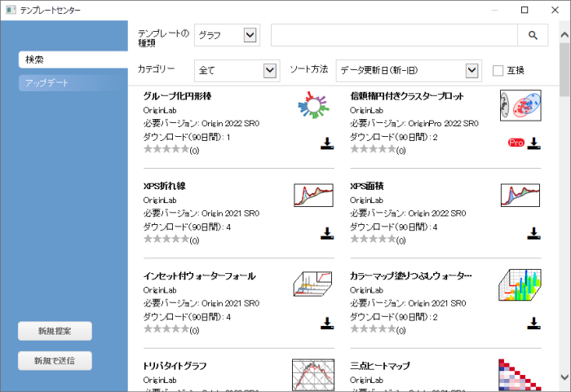Image resolution: width=571 pixels, height=392 pixels.
Task: Open the XPS折れ線 title
Action: [x=165, y=186]
